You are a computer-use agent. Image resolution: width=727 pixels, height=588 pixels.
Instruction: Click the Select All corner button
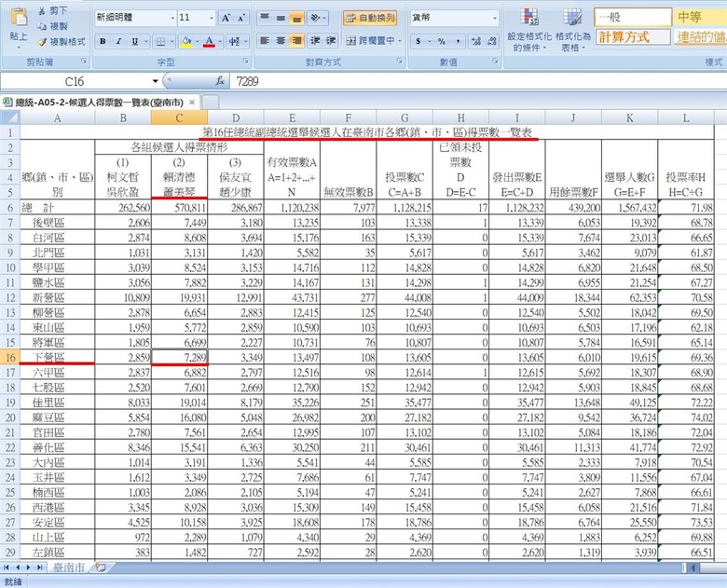coord(10,117)
